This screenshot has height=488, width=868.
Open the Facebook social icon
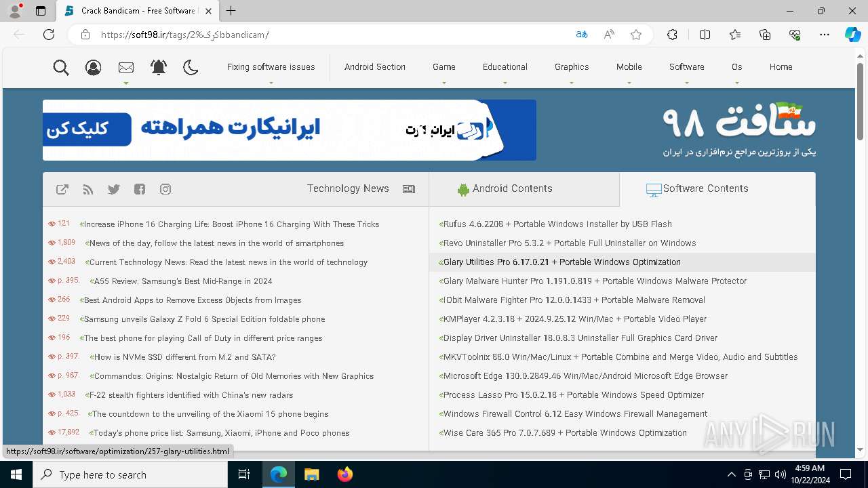pyautogui.click(x=140, y=189)
